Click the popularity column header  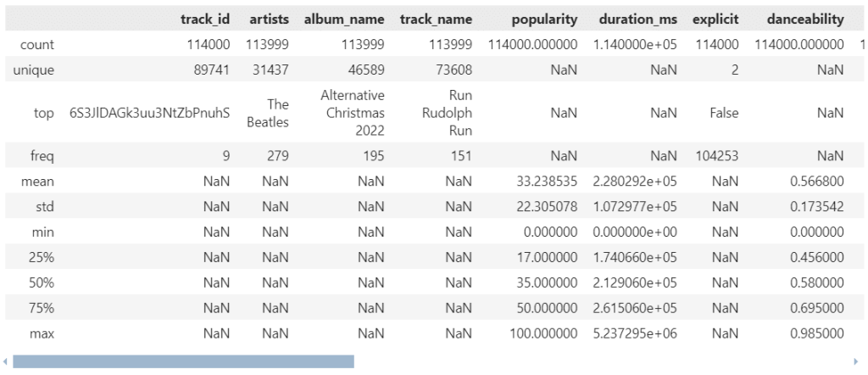point(546,19)
